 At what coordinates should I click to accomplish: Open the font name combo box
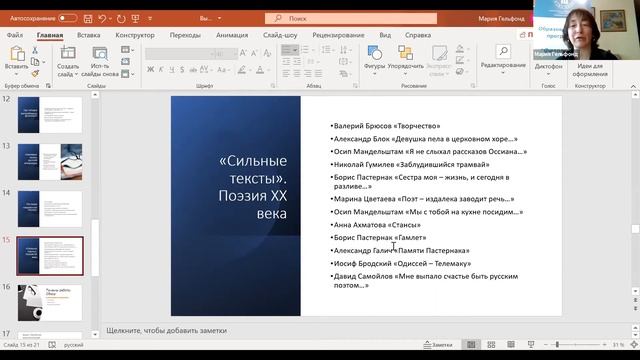[180, 53]
